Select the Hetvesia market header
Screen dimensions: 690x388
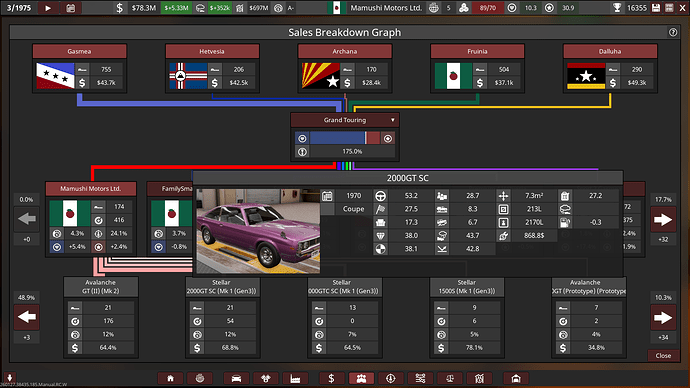point(212,51)
